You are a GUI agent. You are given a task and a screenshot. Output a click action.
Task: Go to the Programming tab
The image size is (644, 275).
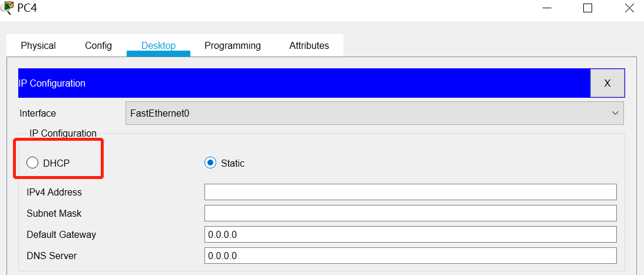(x=233, y=45)
